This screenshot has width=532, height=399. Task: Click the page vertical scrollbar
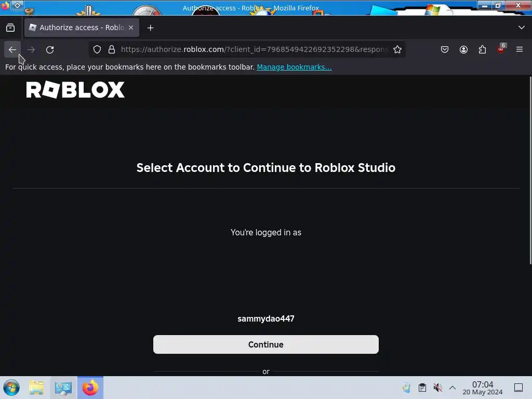530,170
